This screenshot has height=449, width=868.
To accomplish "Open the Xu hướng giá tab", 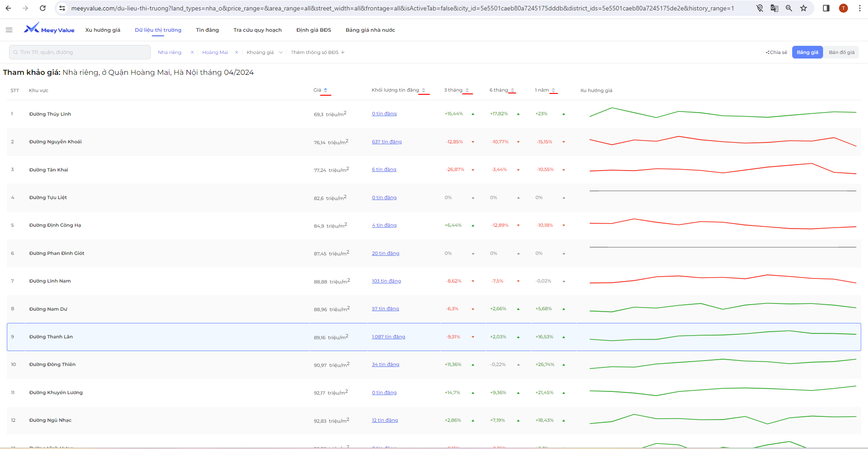I will (x=103, y=30).
